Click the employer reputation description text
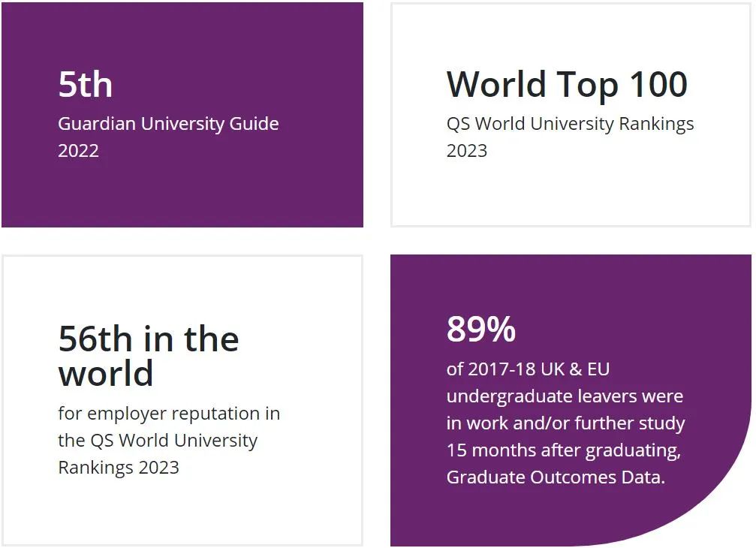 (169, 440)
